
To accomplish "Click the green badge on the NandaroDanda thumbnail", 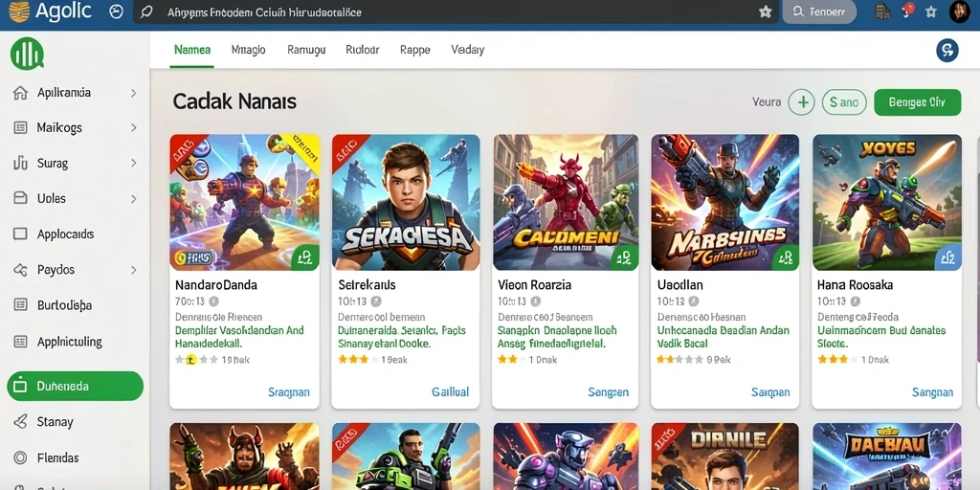I will (305, 256).
